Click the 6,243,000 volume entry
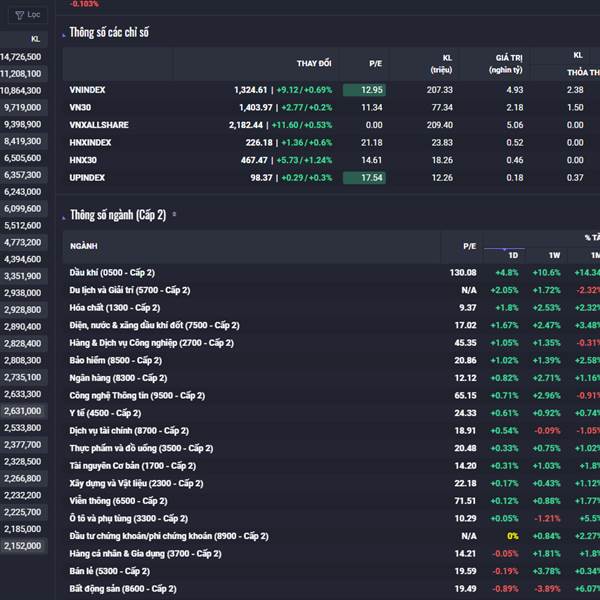The image size is (600, 600). (x=23, y=192)
